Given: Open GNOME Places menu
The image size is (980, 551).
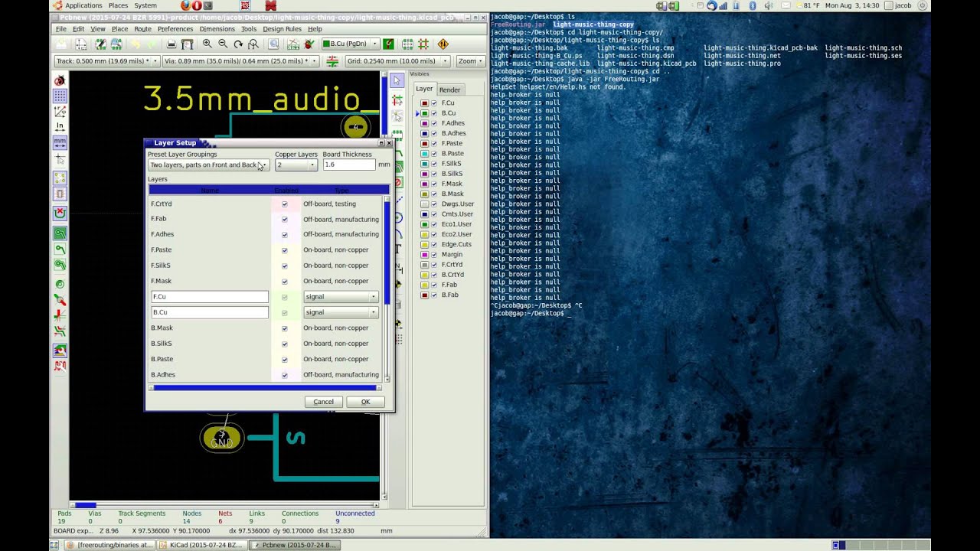Looking at the screenshot, I should click(x=118, y=5).
